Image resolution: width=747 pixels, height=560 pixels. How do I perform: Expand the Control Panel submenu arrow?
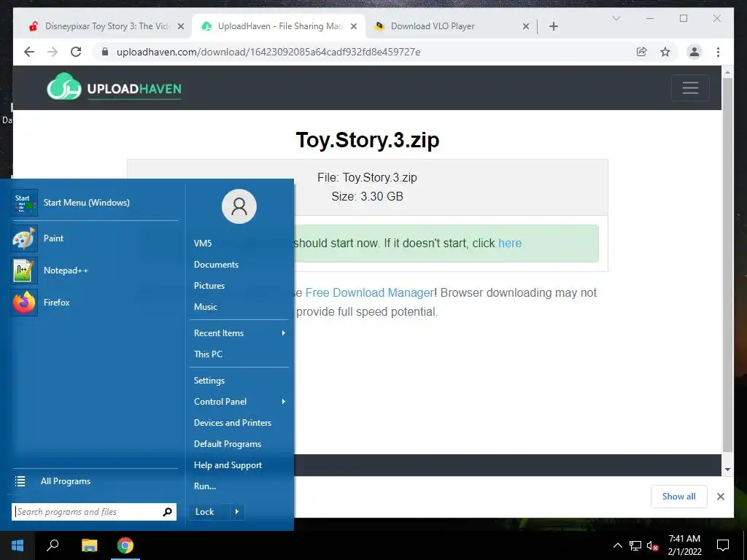pos(283,402)
